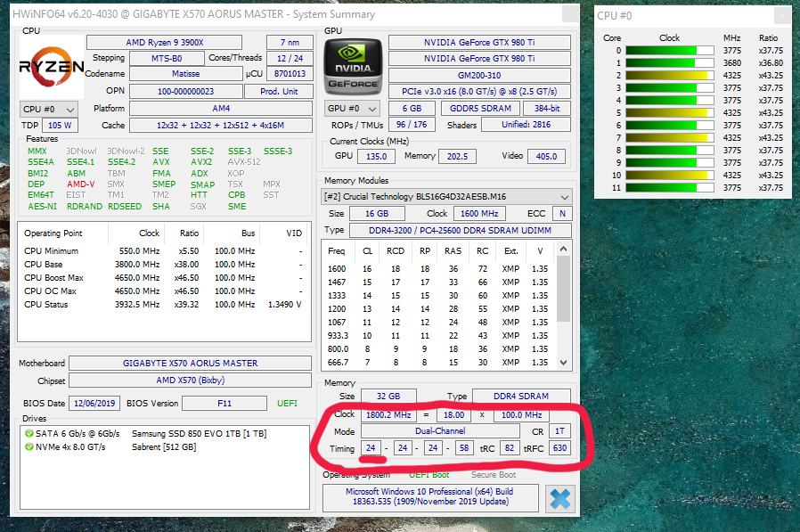Image resolution: width=800 pixels, height=532 pixels.
Task: Click the GDDR5 SDRAM field
Action: (x=480, y=108)
